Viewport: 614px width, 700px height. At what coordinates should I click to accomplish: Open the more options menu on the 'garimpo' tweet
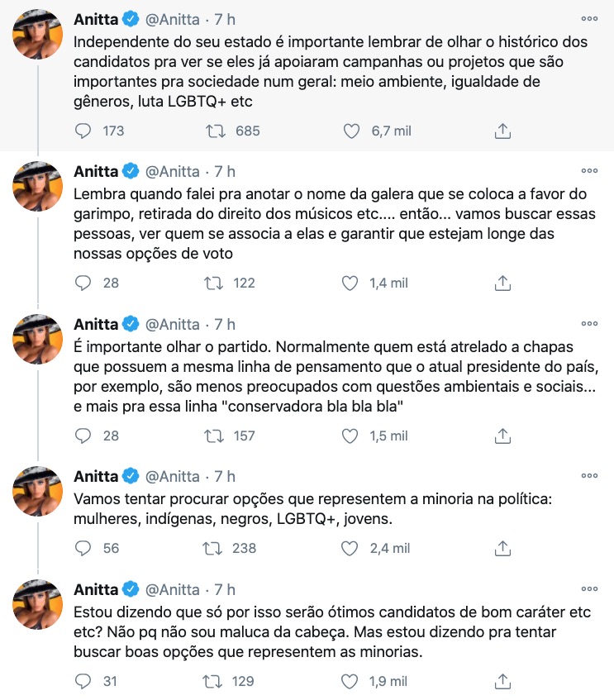(590, 170)
